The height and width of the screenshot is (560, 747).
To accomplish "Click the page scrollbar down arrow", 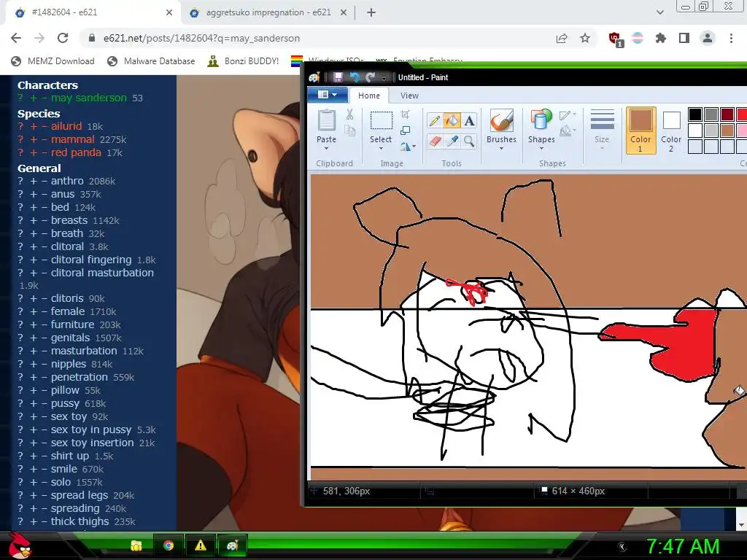I will tap(741, 525).
